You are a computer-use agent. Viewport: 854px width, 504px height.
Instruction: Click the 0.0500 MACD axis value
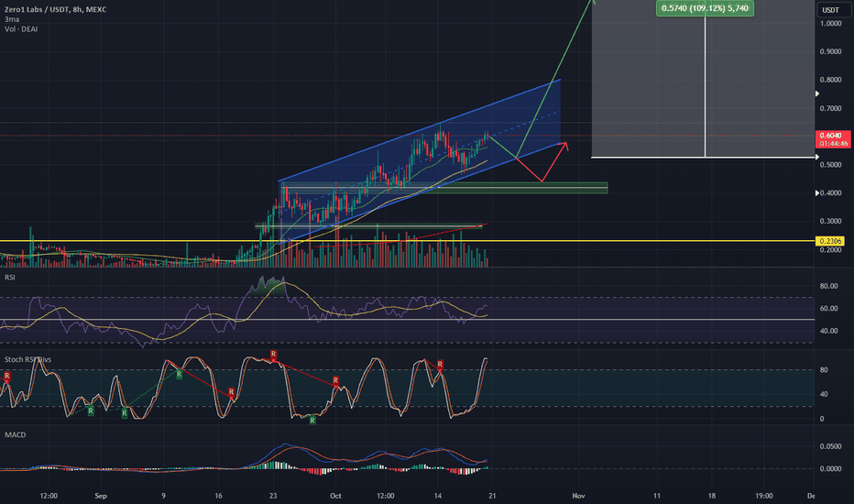tap(830, 446)
